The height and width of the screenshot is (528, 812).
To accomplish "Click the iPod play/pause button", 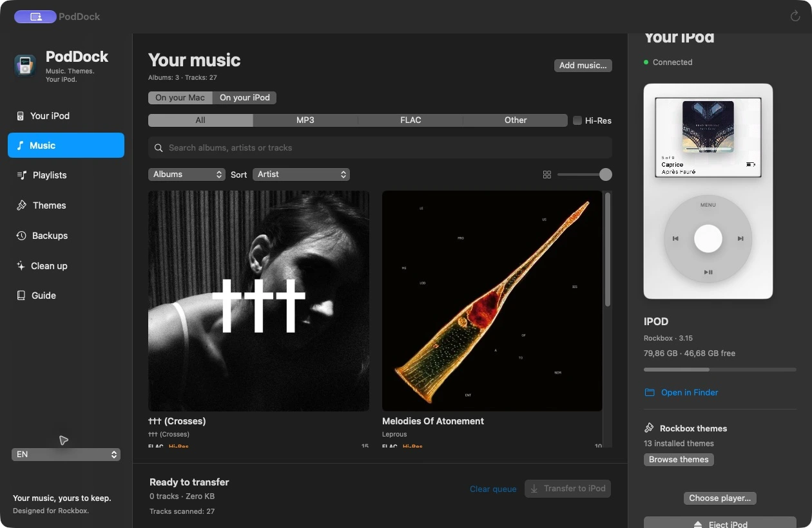I will [708, 272].
